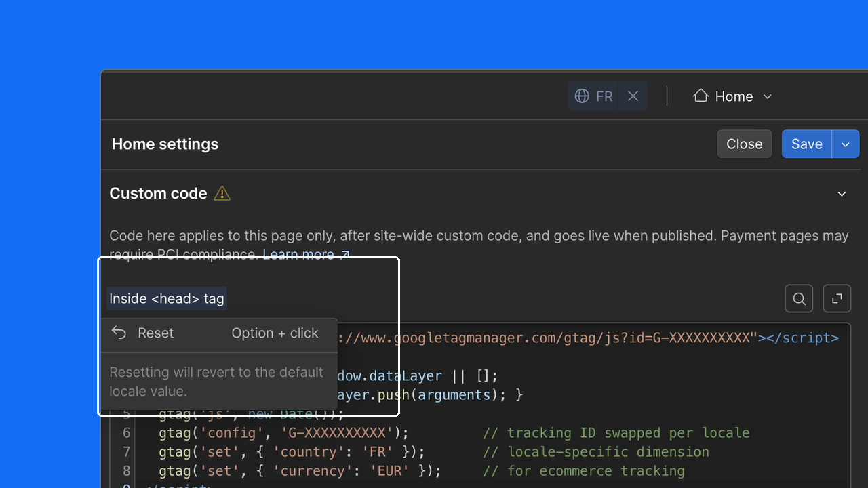Click the Home page house icon
This screenshot has width=868, height=488.
(x=701, y=96)
